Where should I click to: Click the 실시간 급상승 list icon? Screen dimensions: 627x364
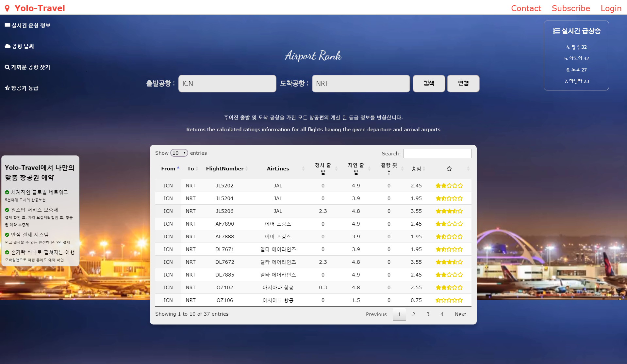[556, 31]
